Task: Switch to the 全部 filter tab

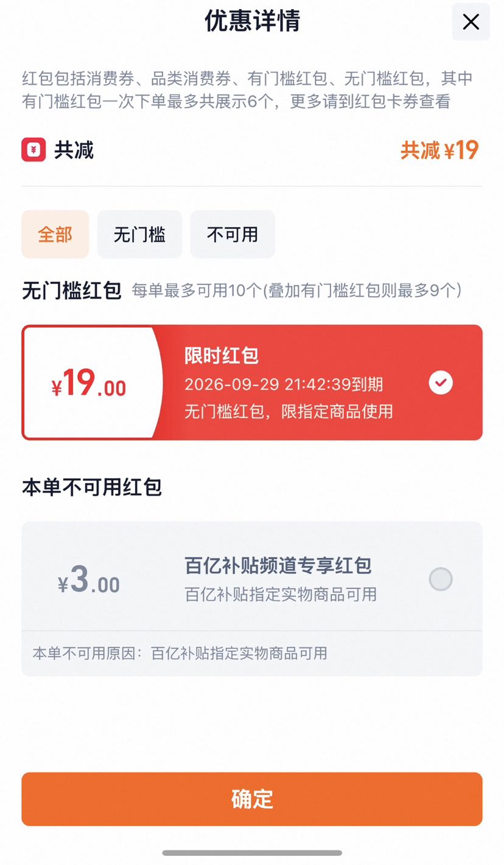Action: [55, 235]
